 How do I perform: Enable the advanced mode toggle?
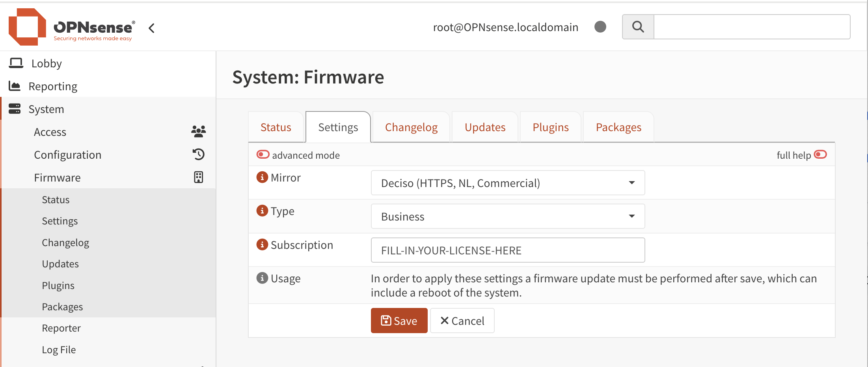click(x=263, y=154)
